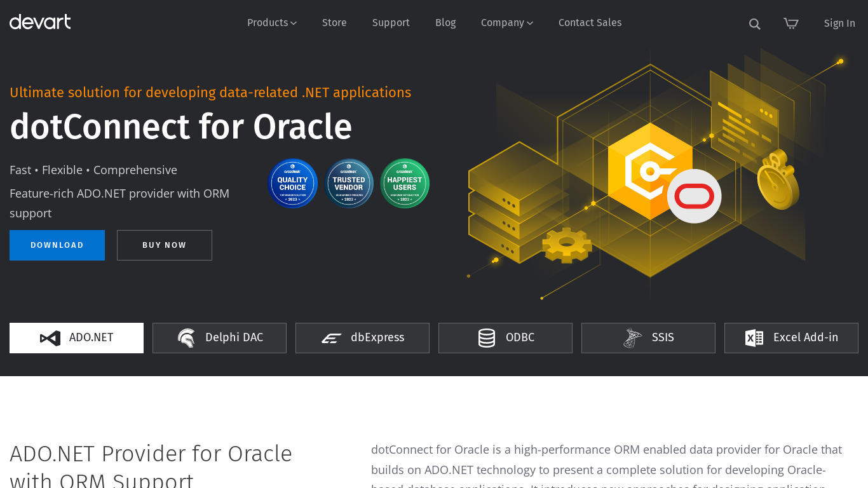Viewport: 868px width, 488px height.
Task: Click the Devart logo
Action: click(40, 22)
